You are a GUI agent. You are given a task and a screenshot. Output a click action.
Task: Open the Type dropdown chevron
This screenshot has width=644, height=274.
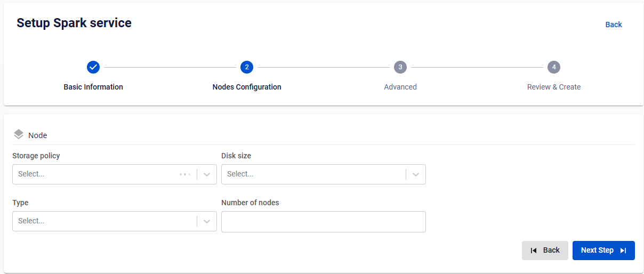pyautogui.click(x=207, y=221)
